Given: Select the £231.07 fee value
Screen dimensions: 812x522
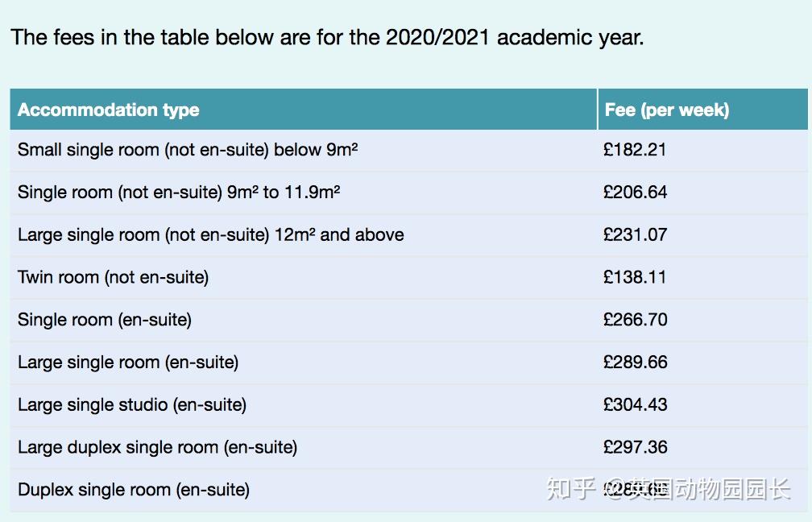Looking at the screenshot, I should pos(635,235).
